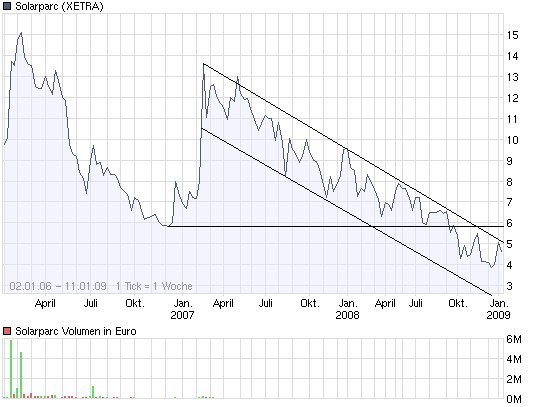
Task: Click the date range text '02.01.06 – 11.01.09'
Action: (x=58, y=286)
